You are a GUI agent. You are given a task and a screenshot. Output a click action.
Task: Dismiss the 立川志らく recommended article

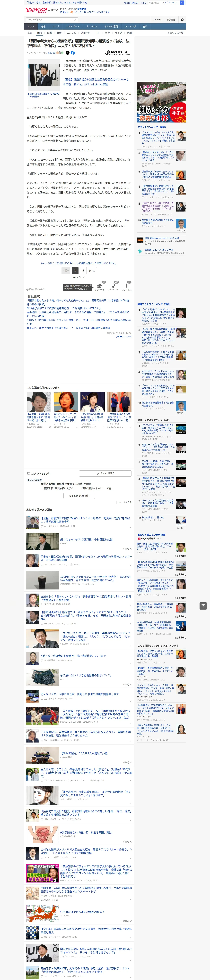pyautogui.click(x=131, y=605)
